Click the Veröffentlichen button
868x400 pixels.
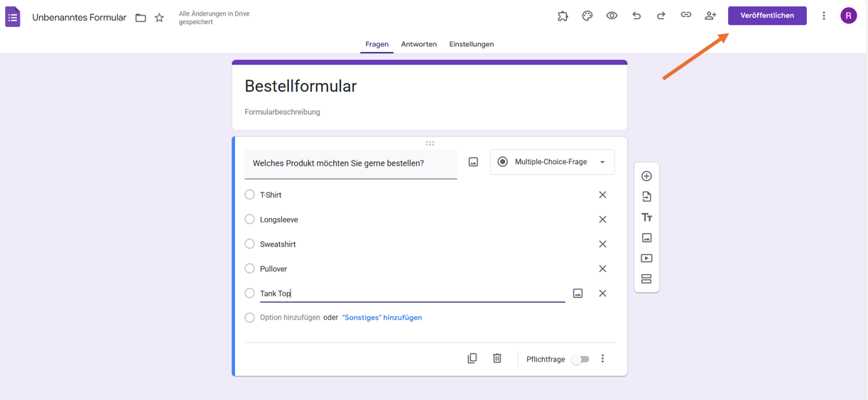767,16
